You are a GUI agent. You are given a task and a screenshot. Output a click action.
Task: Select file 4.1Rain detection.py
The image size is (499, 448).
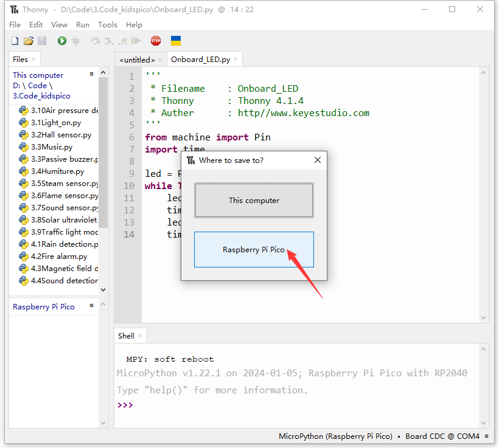(x=65, y=244)
